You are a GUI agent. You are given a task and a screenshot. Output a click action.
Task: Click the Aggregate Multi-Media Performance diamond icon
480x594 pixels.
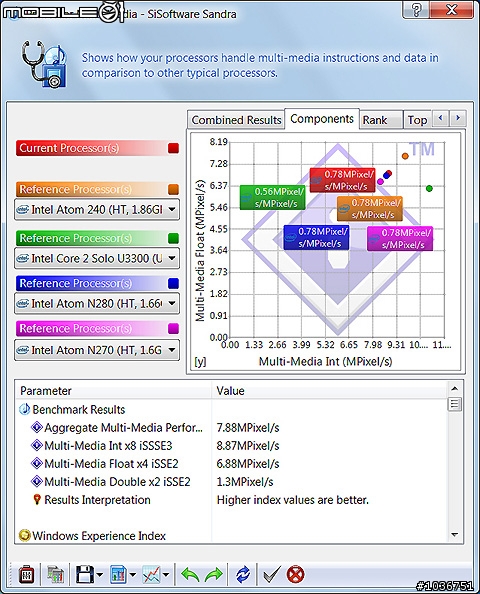click(x=37, y=428)
